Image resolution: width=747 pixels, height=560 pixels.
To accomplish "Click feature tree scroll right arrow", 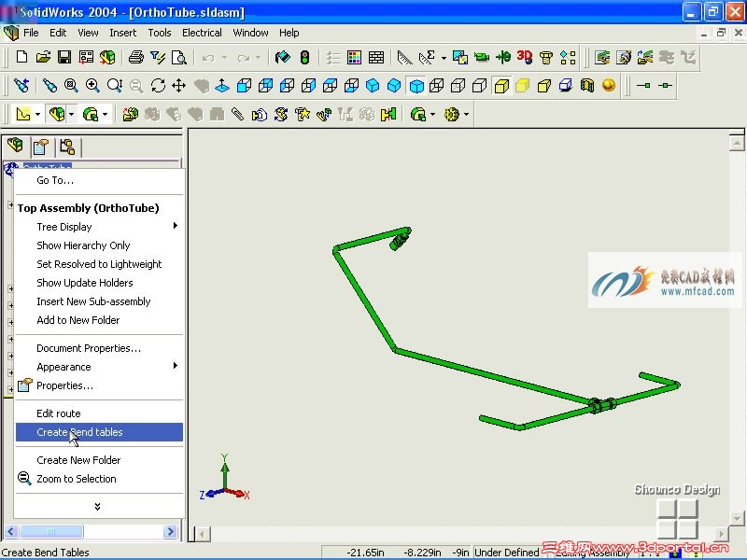I will (170, 531).
